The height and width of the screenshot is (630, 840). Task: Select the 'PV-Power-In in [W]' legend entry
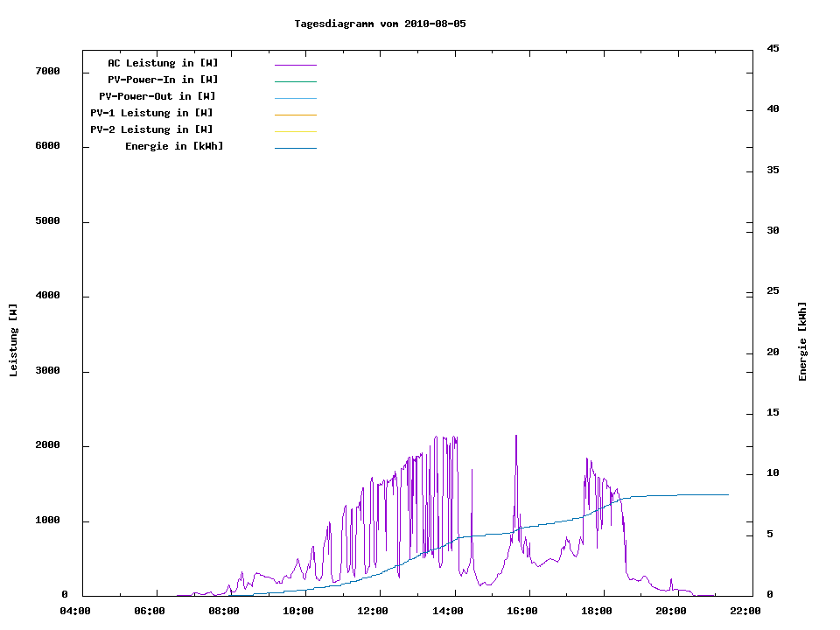click(x=169, y=80)
